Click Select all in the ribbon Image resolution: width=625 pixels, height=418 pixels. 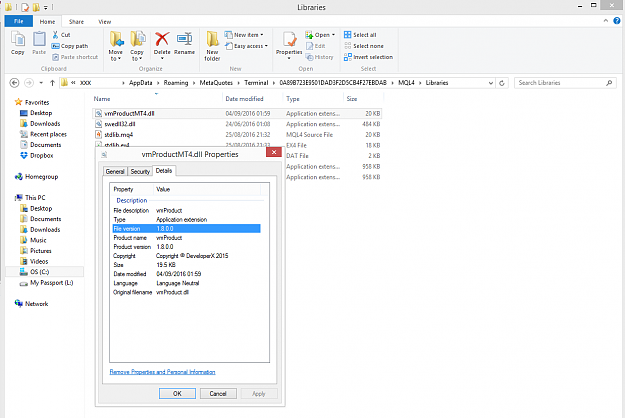pyautogui.click(x=360, y=35)
